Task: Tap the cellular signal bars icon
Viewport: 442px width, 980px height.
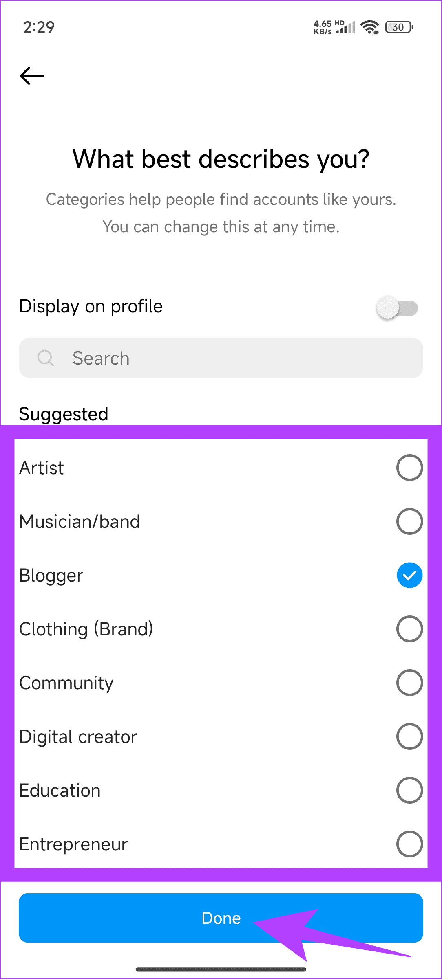Action: 347,28
